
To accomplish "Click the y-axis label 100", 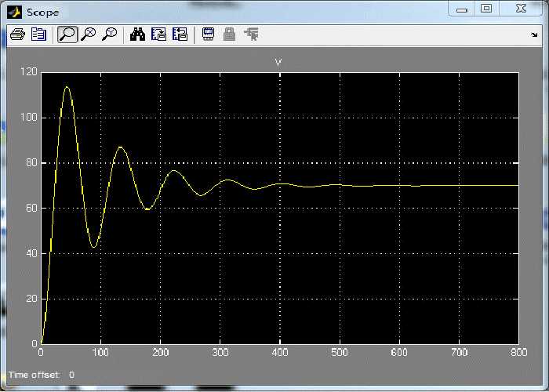I will point(29,118).
